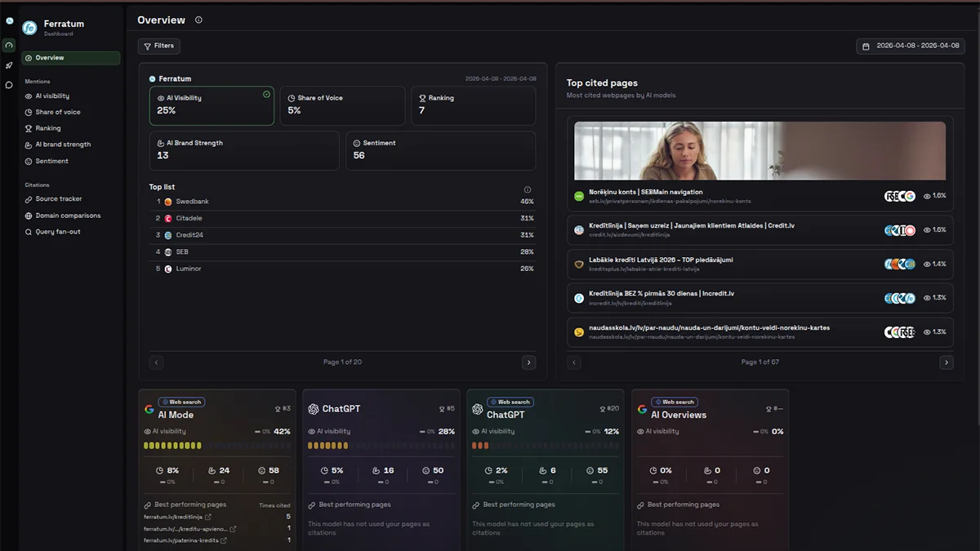Click the favicon of the Credit.lv cited page

coord(579,230)
